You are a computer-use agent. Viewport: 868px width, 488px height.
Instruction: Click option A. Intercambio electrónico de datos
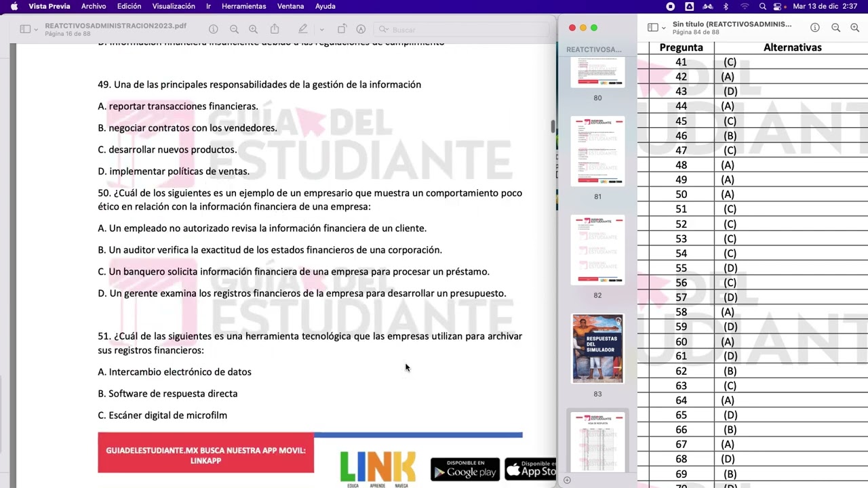pyautogui.click(x=174, y=372)
